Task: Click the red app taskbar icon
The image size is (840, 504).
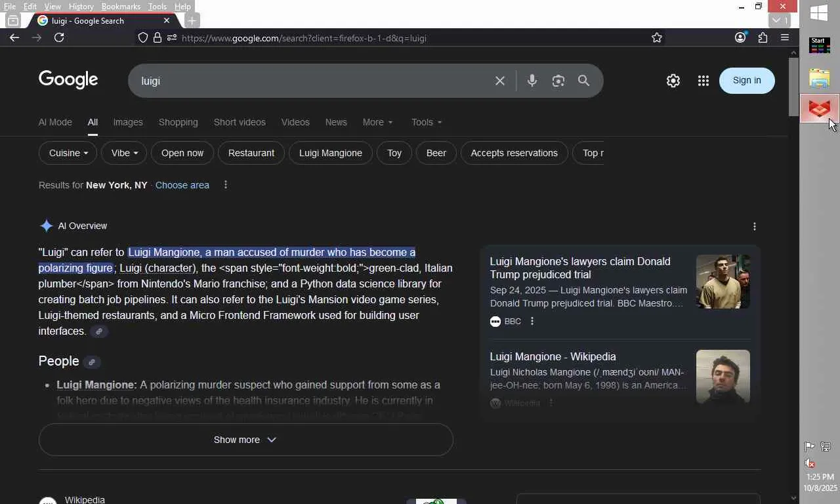Action: tap(820, 108)
